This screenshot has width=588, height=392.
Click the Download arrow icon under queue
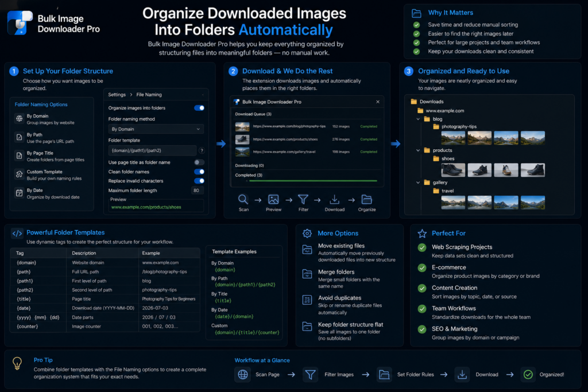[335, 199]
